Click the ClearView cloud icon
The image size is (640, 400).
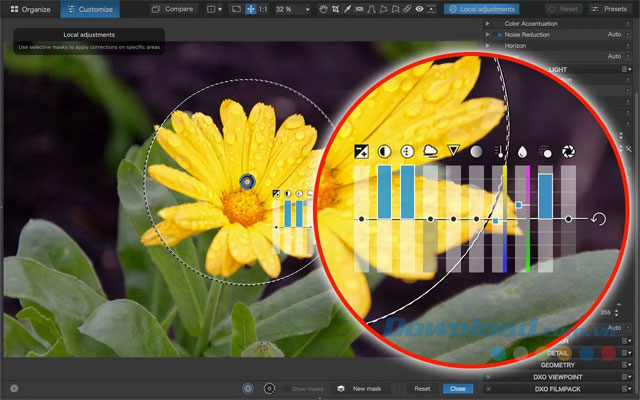(430, 151)
